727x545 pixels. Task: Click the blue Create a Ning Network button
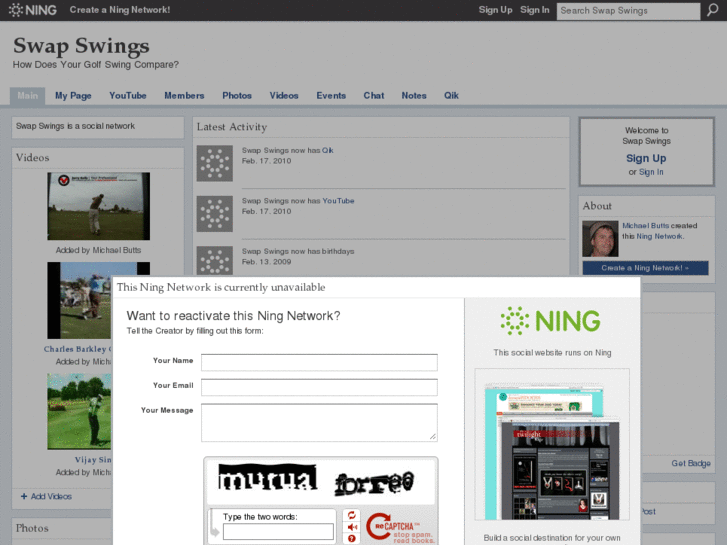point(645,268)
